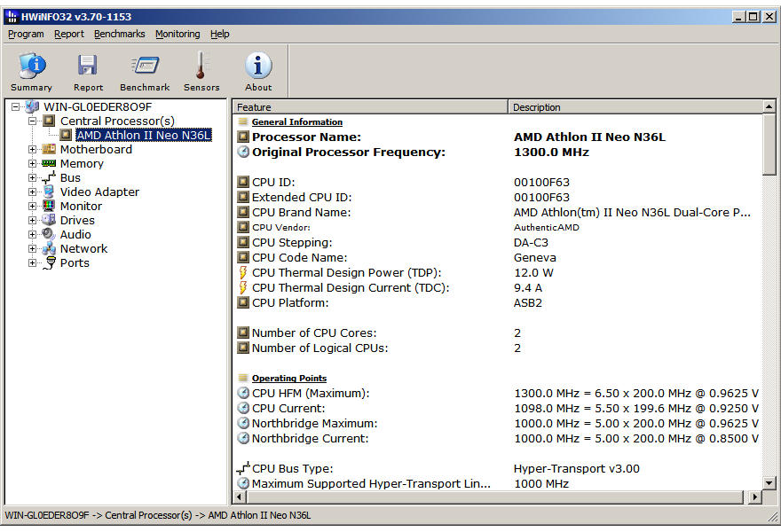The width and height of the screenshot is (781, 532).
Task: Click the CPU Bus Type icon
Action: 243,468
